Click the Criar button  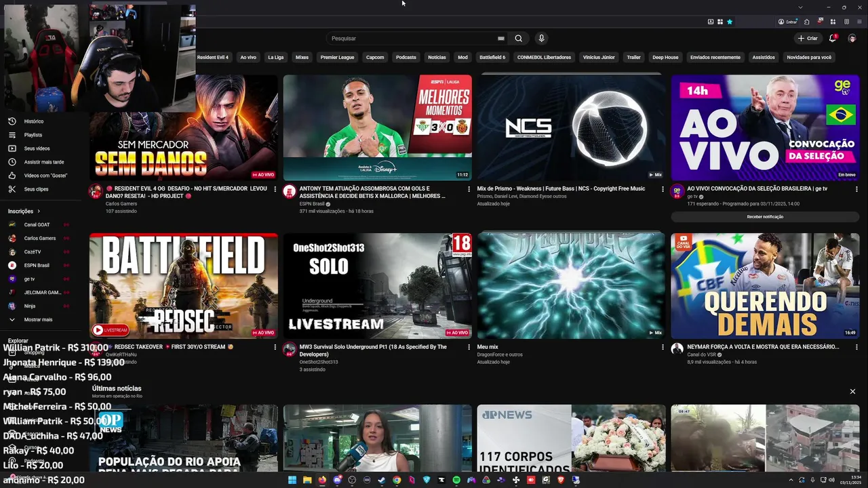coord(808,39)
